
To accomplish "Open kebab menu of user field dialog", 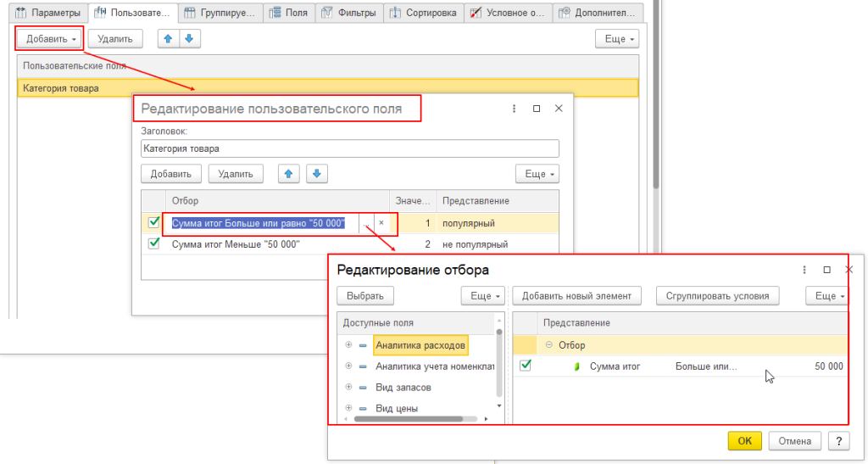I will point(513,109).
